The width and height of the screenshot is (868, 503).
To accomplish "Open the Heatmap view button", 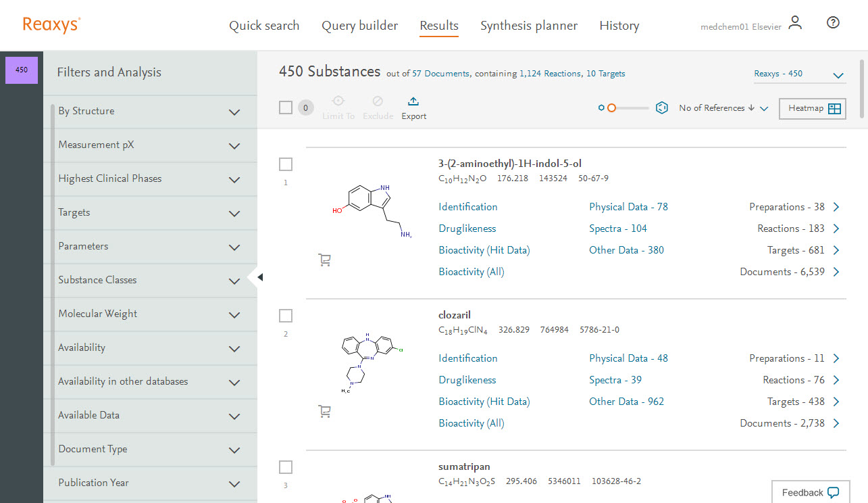I will click(x=812, y=109).
